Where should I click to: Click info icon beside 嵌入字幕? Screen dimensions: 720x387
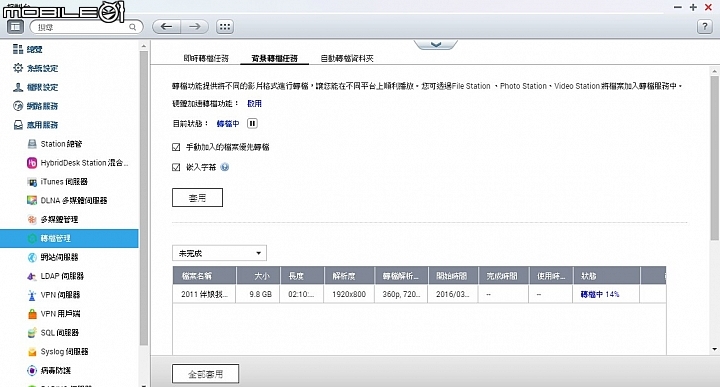click(x=225, y=167)
